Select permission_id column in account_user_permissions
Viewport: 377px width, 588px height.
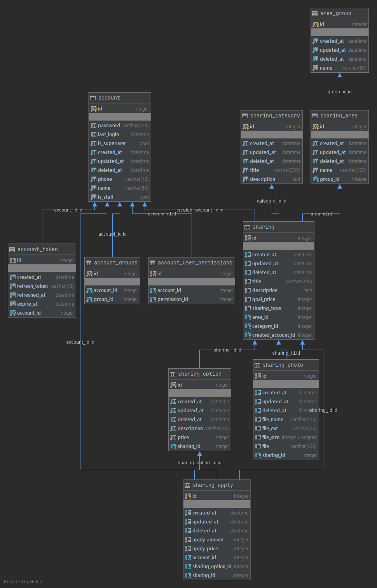(192, 299)
